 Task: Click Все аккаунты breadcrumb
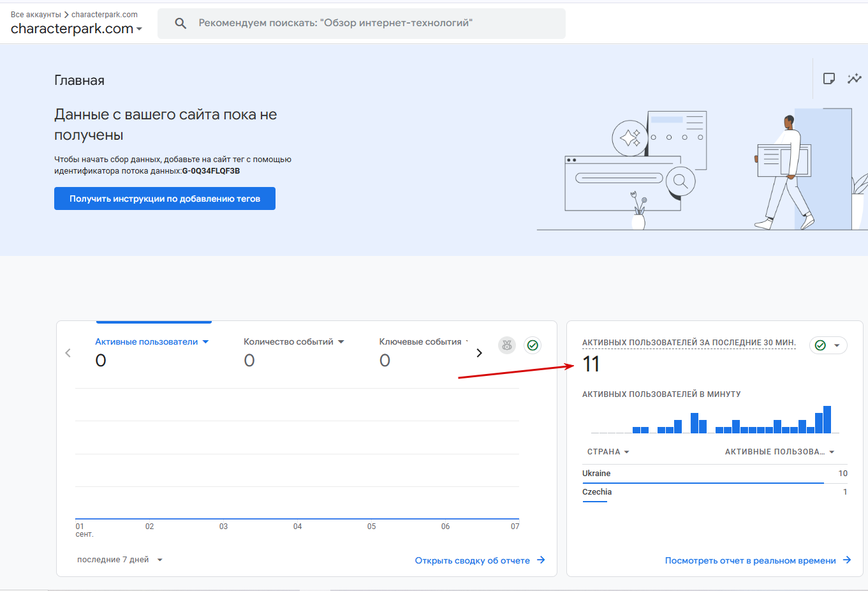point(36,15)
